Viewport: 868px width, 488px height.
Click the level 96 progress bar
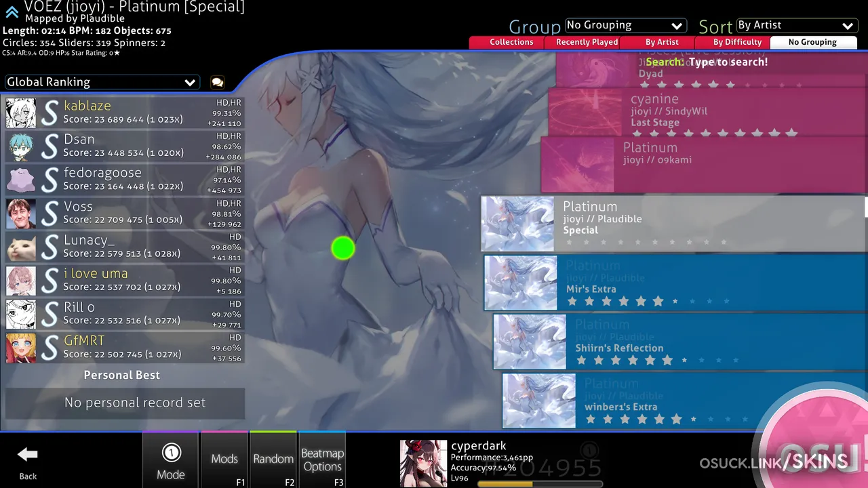point(540,485)
